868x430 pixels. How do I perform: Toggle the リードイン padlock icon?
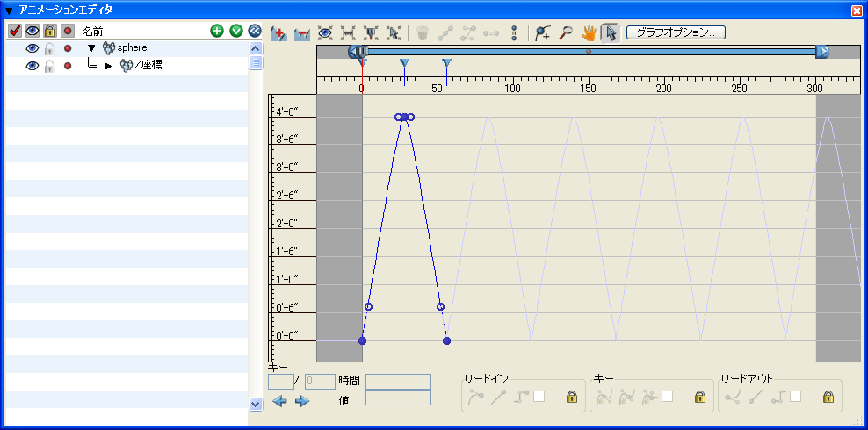[572, 397]
